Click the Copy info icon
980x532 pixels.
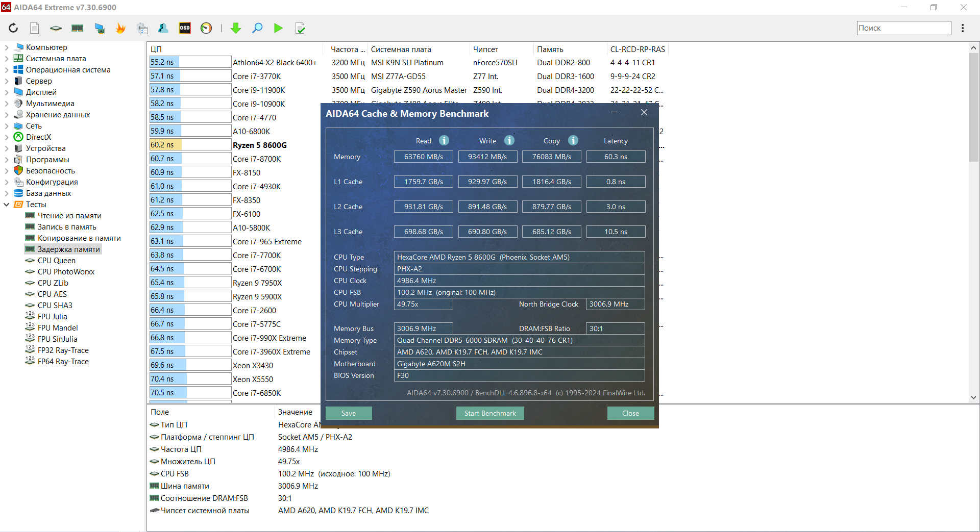pyautogui.click(x=573, y=140)
